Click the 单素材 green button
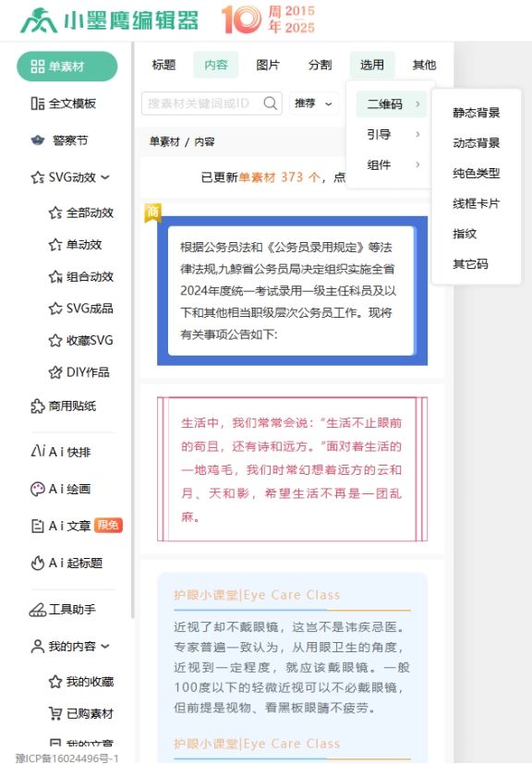 67,67
